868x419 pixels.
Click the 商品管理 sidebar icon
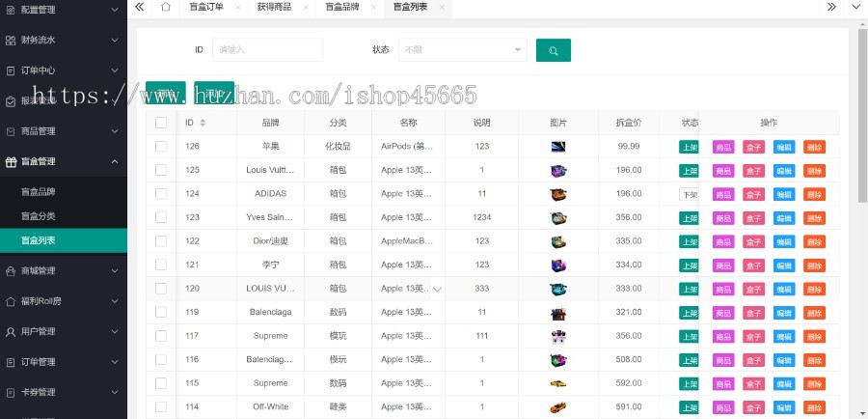pyautogui.click(x=11, y=131)
